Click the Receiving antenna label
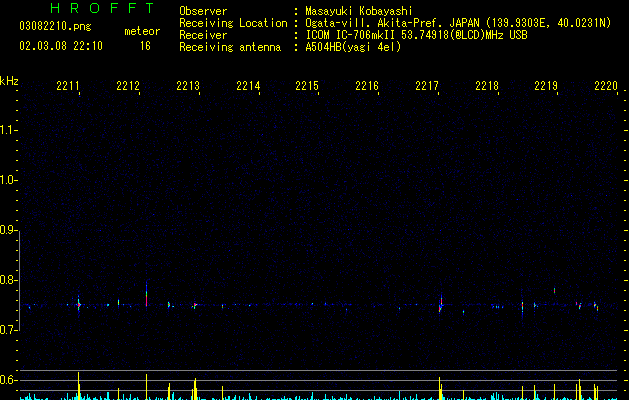 (x=230, y=47)
